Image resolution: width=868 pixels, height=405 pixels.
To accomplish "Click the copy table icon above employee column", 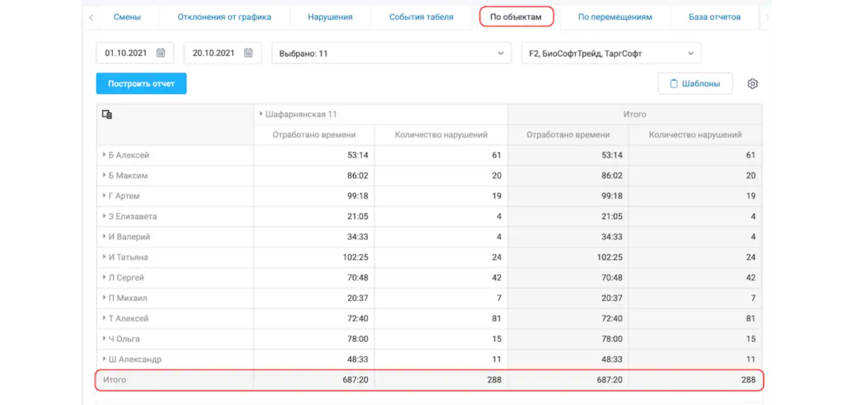I will click(x=106, y=114).
